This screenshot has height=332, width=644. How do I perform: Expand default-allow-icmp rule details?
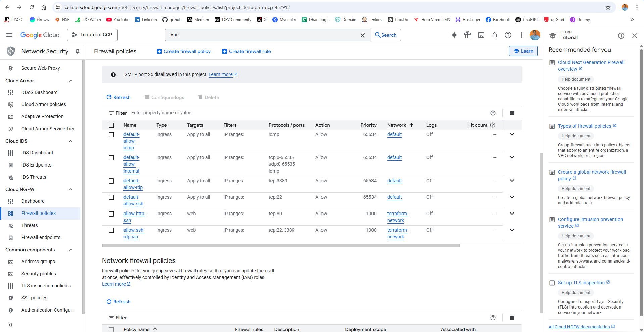click(x=512, y=134)
